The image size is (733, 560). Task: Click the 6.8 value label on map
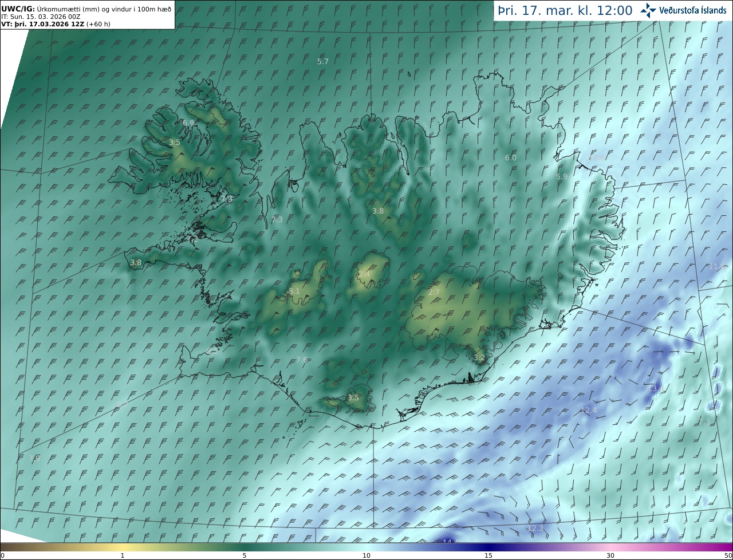click(188, 123)
